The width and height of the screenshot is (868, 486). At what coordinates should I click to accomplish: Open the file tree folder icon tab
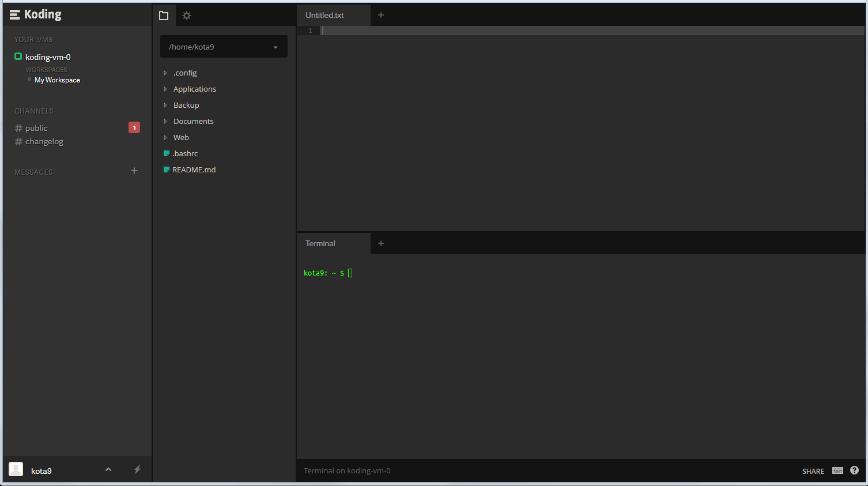coord(164,16)
